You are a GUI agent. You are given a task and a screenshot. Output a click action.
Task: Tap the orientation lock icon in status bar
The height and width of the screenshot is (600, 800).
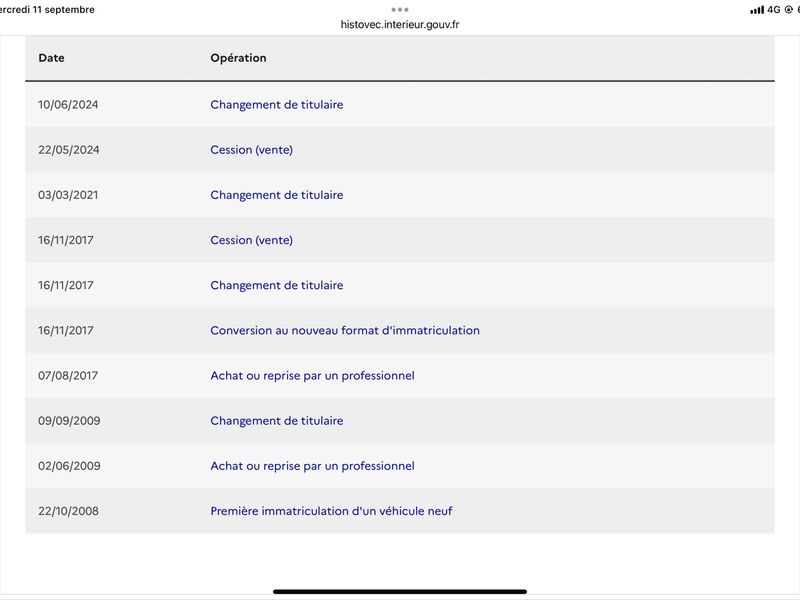click(788, 10)
